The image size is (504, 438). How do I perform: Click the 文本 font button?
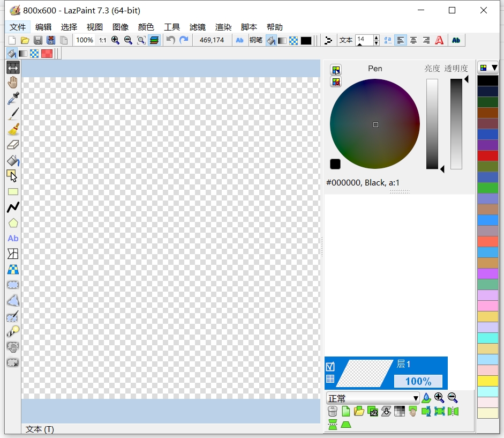click(x=346, y=40)
